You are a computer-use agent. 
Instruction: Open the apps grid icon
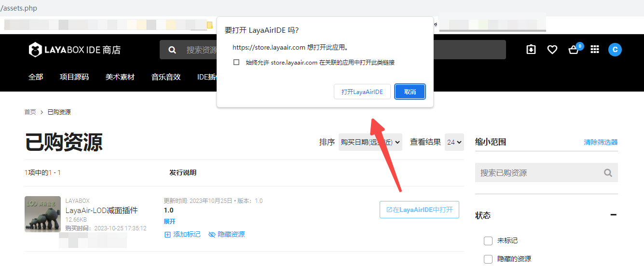point(595,49)
